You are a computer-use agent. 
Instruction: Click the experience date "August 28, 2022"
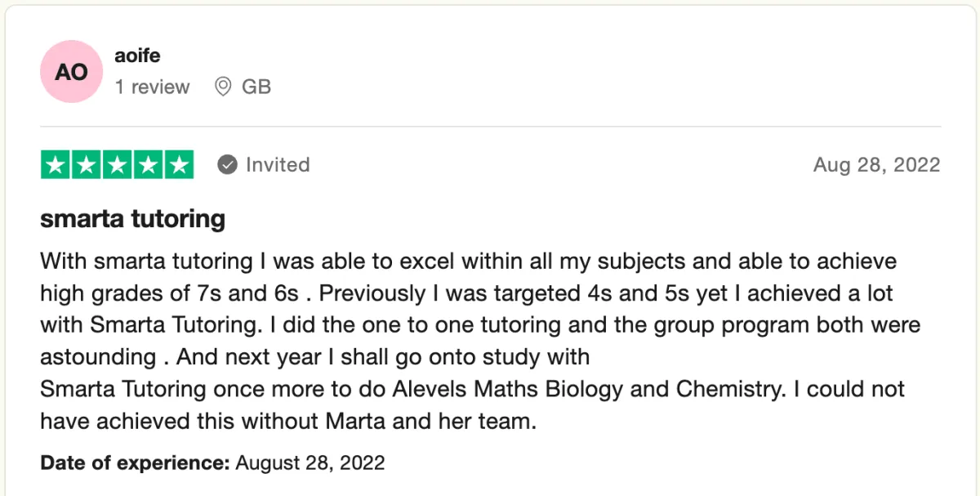tap(310, 463)
